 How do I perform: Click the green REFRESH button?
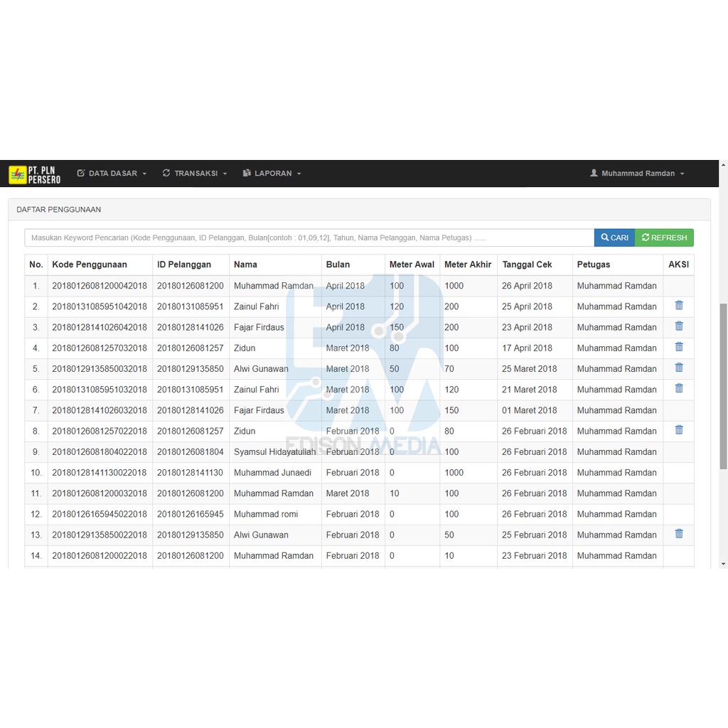coord(664,237)
